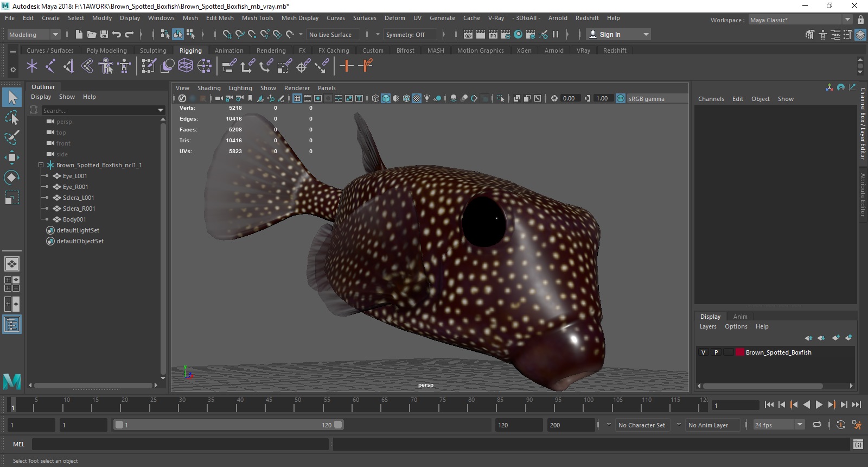Viewport: 868px width, 467px height.
Task: Toggle auto keyframe button
Action: (x=840, y=425)
